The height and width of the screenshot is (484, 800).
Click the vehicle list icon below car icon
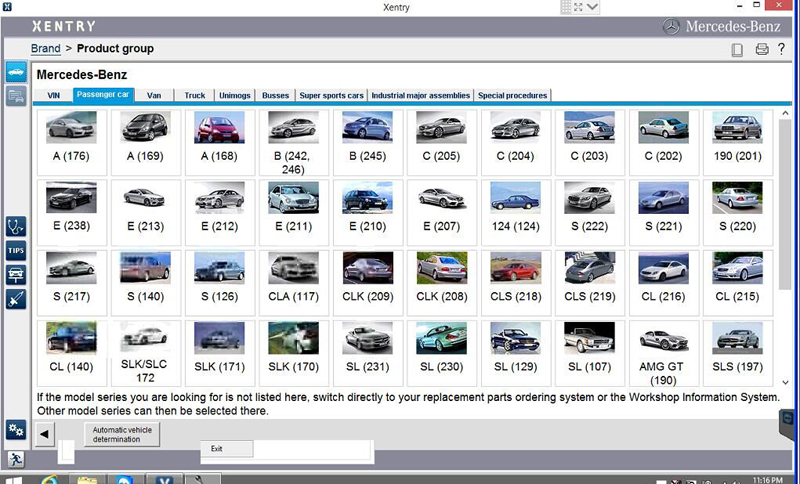pyautogui.click(x=16, y=96)
